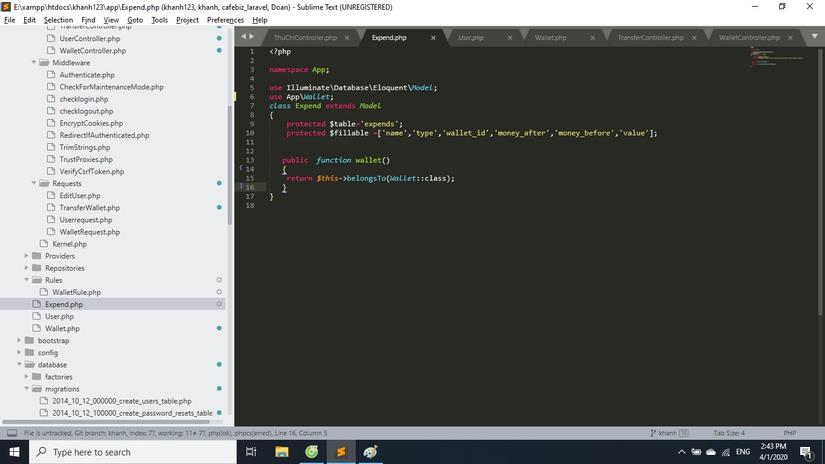Expand the factories folder

click(26, 377)
